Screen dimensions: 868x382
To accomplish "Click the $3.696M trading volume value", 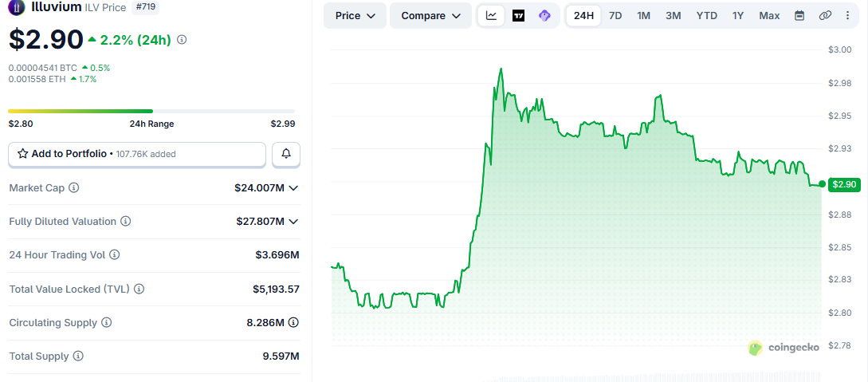I will (277, 255).
